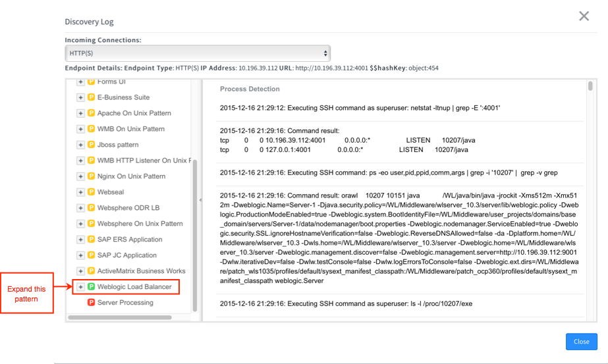The height and width of the screenshot is (364, 608).
Task: Click the yellow P icon for Websphere ODR LB
Action: pyautogui.click(x=91, y=208)
